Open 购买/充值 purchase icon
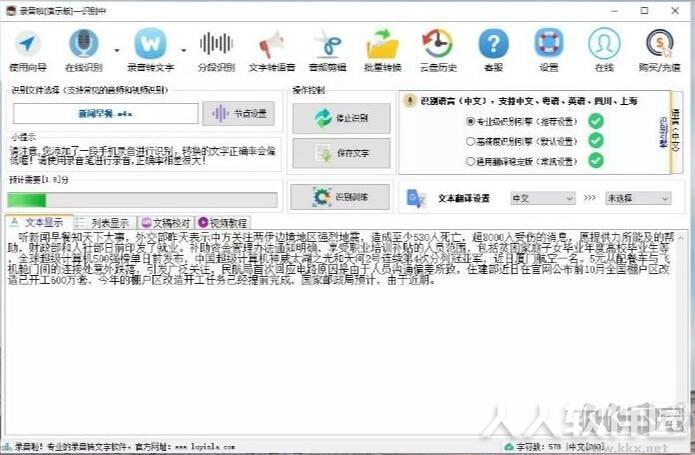The width and height of the screenshot is (695, 455). [659, 50]
